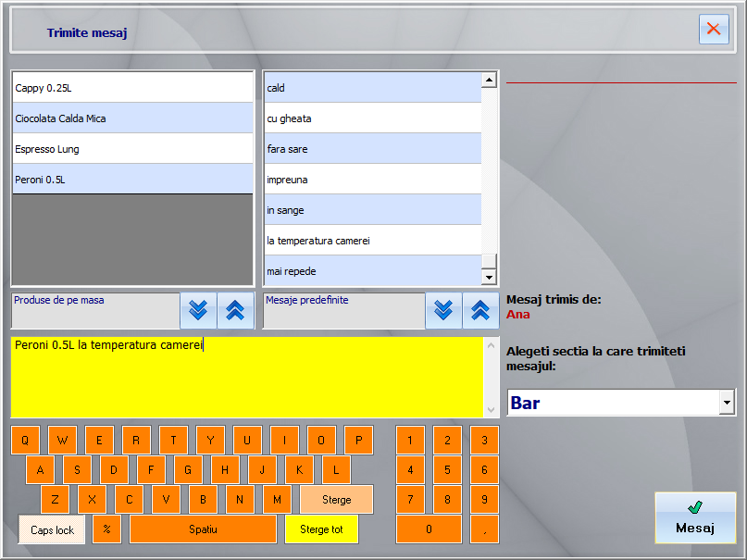Move down in Mesaje predefinite list

pyautogui.click(x=443, y=310)
